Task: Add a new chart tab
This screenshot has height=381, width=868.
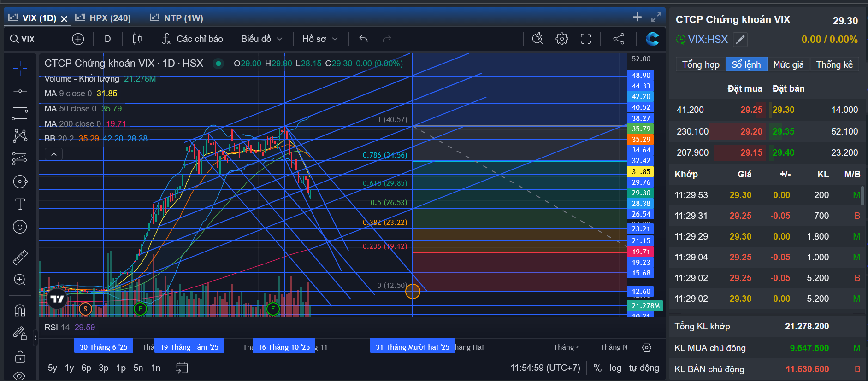Action: pyautogui.click(x=637, y=17)
